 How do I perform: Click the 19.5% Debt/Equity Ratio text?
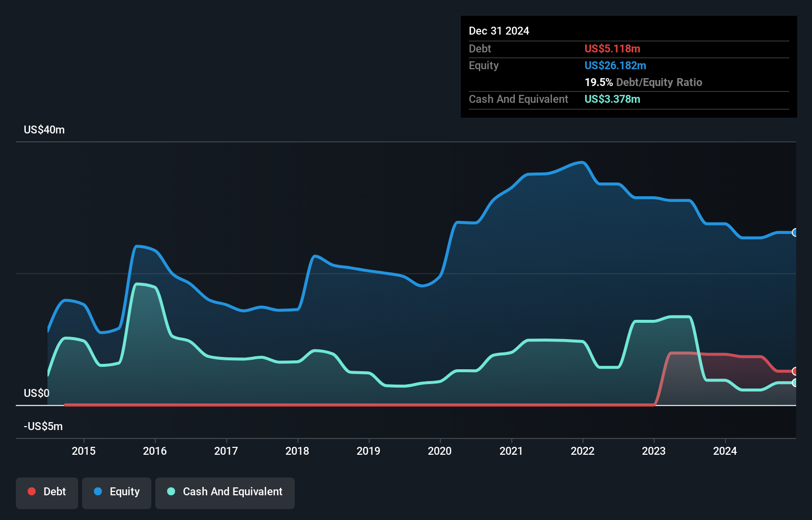click(x=643, y=83)
